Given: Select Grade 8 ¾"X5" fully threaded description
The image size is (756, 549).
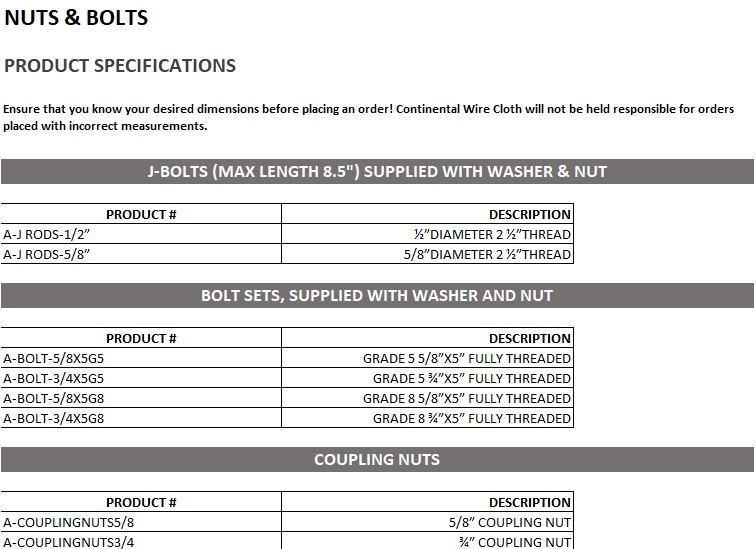Looking at the screenshot, I should (x=472, y=418).
